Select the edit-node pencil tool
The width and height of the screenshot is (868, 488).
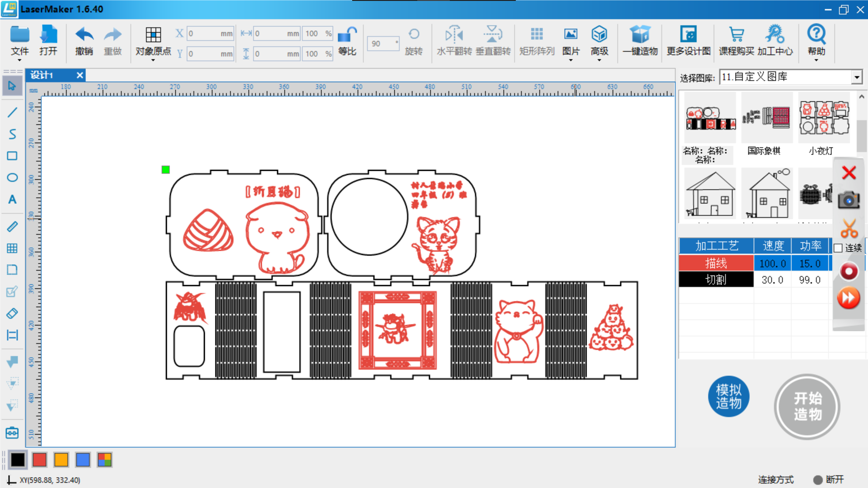(12, 291)
